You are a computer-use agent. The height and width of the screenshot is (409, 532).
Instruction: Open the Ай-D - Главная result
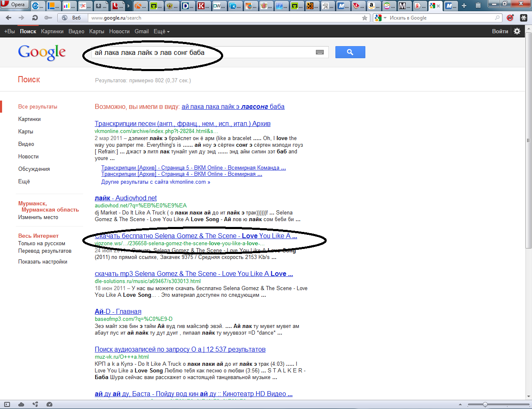(118, 312)
